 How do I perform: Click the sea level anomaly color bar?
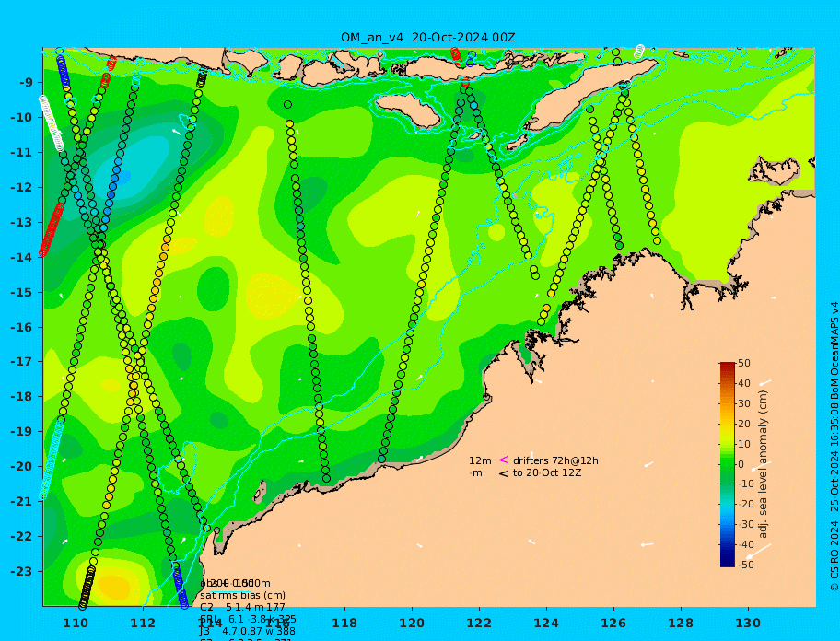pos(728,464)
